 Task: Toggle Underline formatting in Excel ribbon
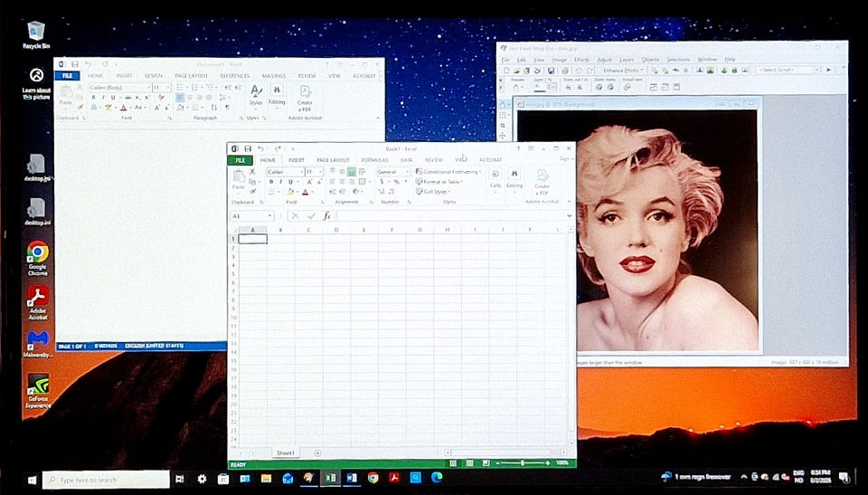tap(289, 182)
